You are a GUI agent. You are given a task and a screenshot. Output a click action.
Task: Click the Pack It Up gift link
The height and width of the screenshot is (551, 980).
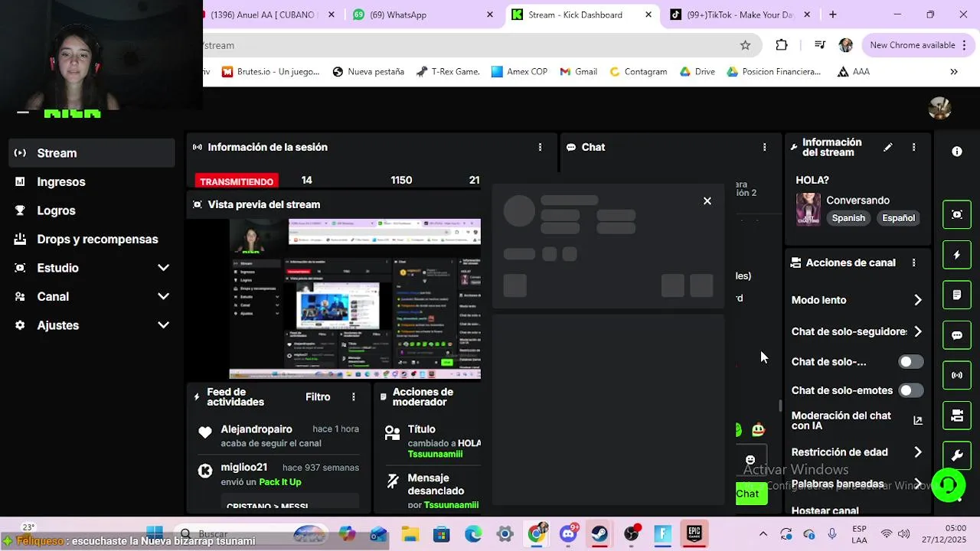tap(280, 482)
